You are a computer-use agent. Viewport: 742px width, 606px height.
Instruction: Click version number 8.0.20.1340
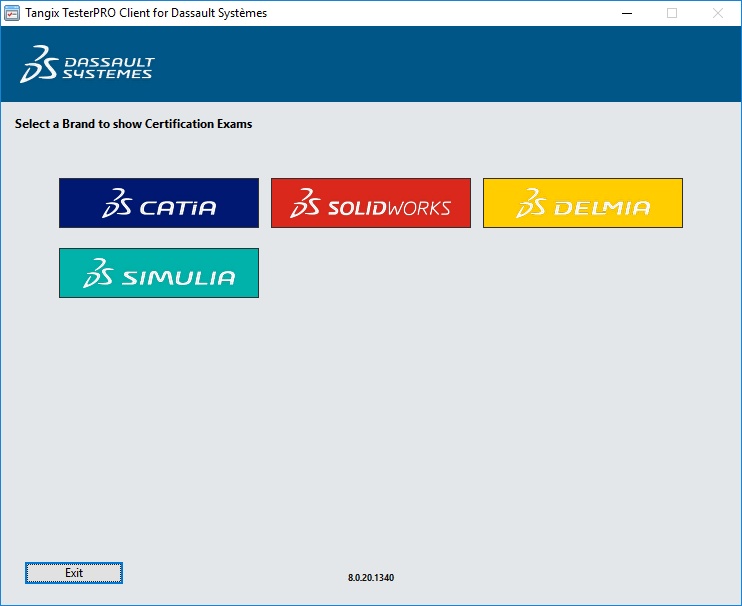click(371, 578)
